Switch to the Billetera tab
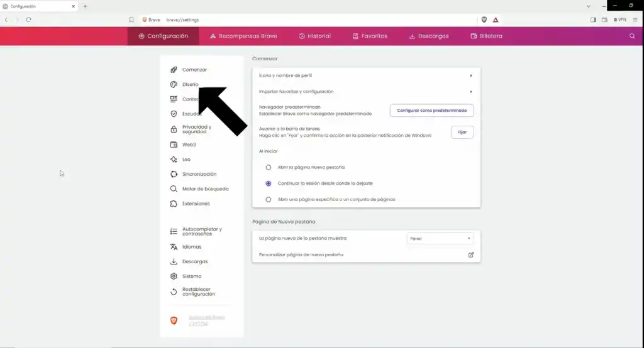This screenshot has height=348, width=644. point(486,36)
